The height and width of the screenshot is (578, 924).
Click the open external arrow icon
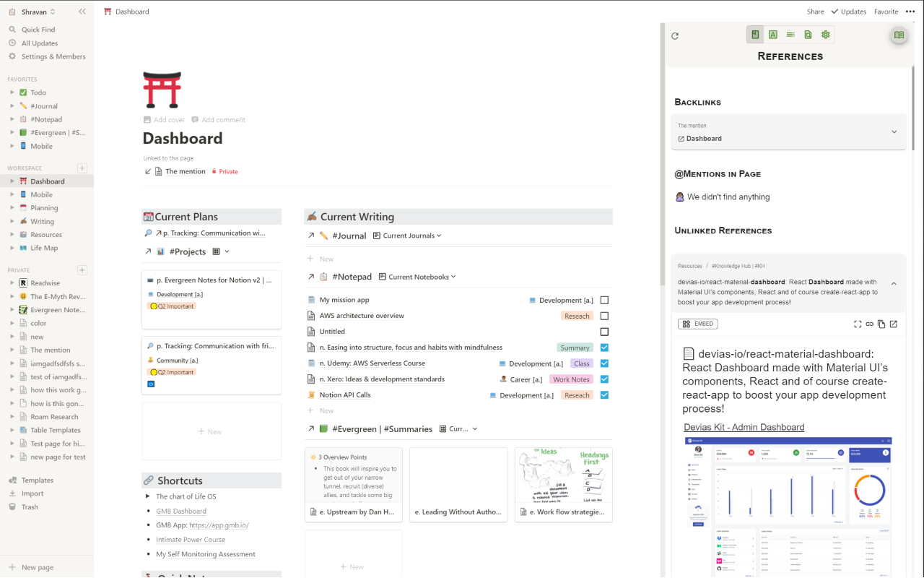[x=894, y=324]
